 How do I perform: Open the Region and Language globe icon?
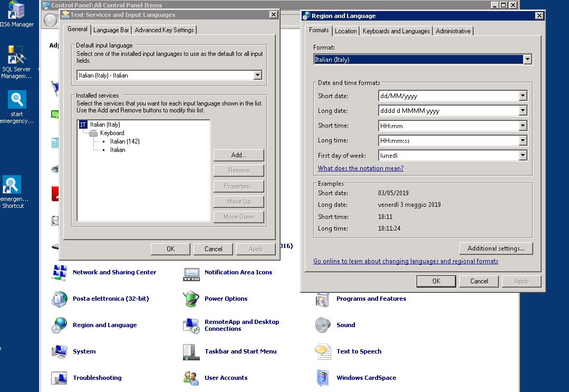(60, 325)
